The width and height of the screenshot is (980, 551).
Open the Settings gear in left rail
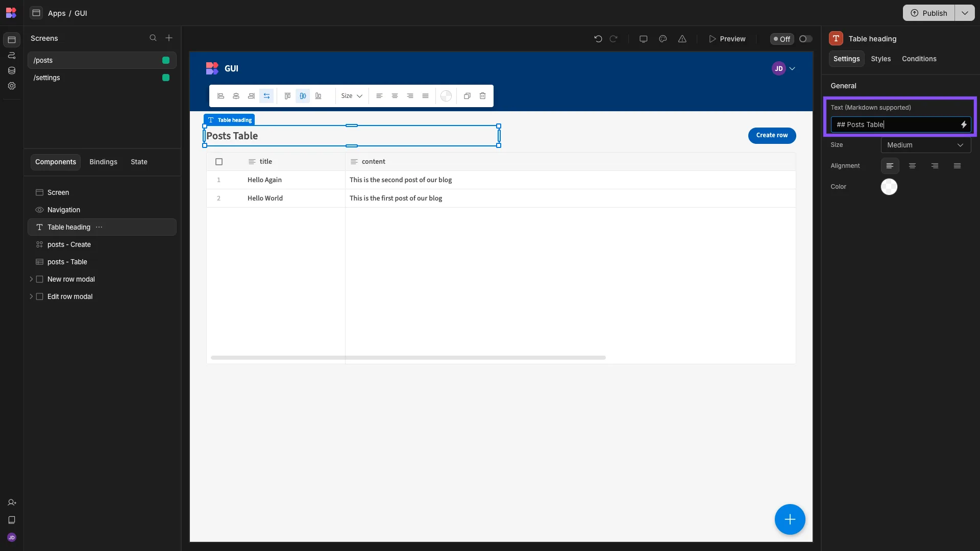(x=12, y=86)
